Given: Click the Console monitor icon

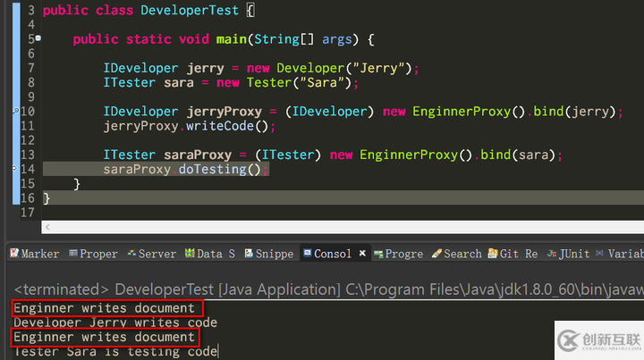Looking at the screenshot, I should pos(307,254).
